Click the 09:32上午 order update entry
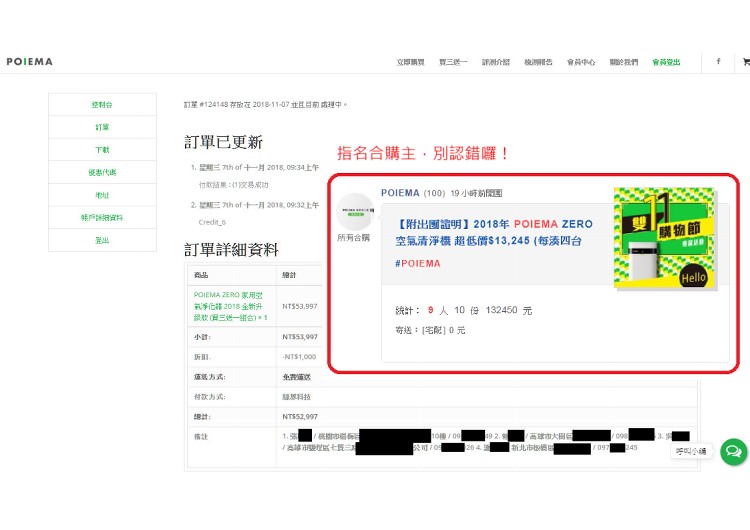This screenshot has width=750, height=530. click(x=259, y=205)
